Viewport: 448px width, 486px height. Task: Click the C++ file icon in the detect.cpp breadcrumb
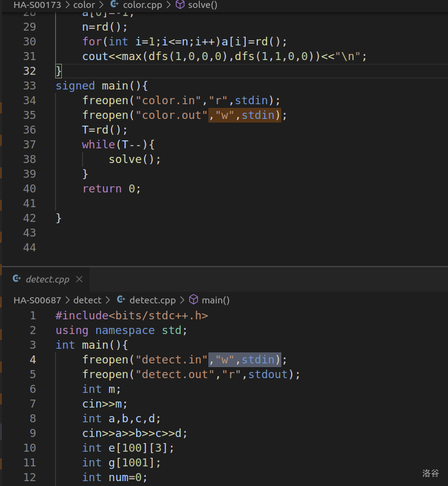[x=121, y=300]
